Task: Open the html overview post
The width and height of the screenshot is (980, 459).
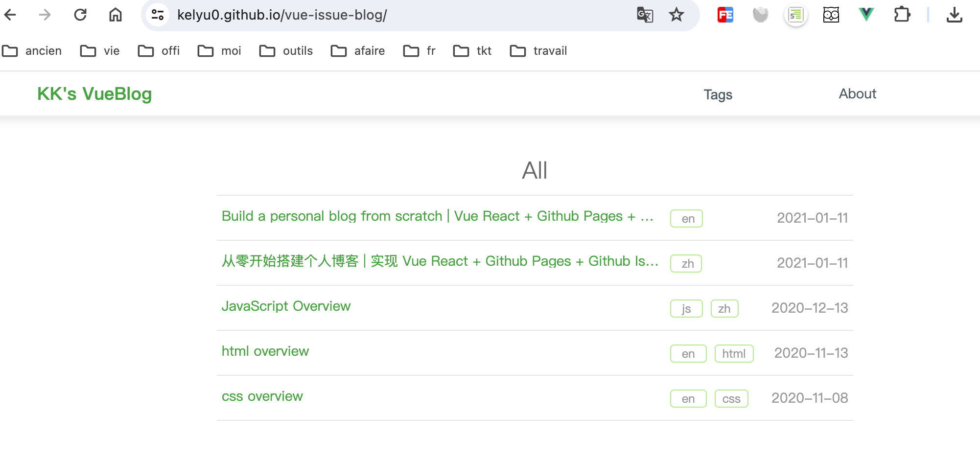Action: pyautogui.click(x=265, y=351)
